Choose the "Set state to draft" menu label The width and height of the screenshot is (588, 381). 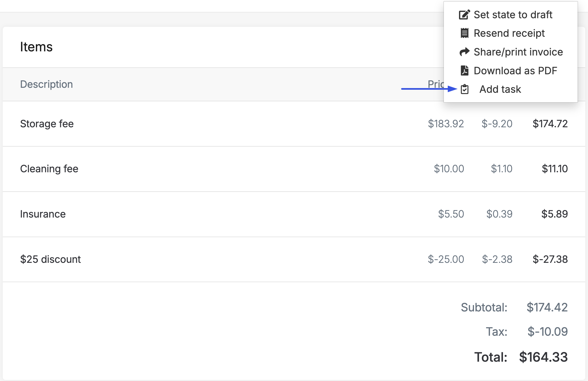click(x=513, y=15)
